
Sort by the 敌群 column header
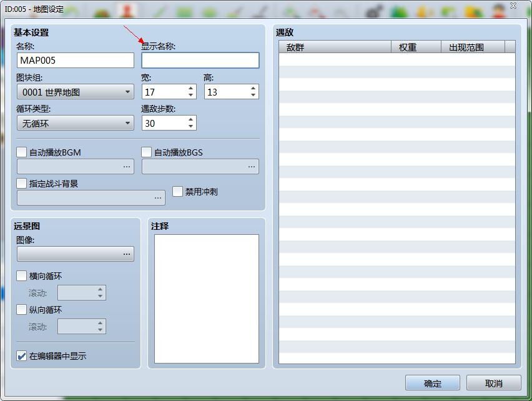335,47
